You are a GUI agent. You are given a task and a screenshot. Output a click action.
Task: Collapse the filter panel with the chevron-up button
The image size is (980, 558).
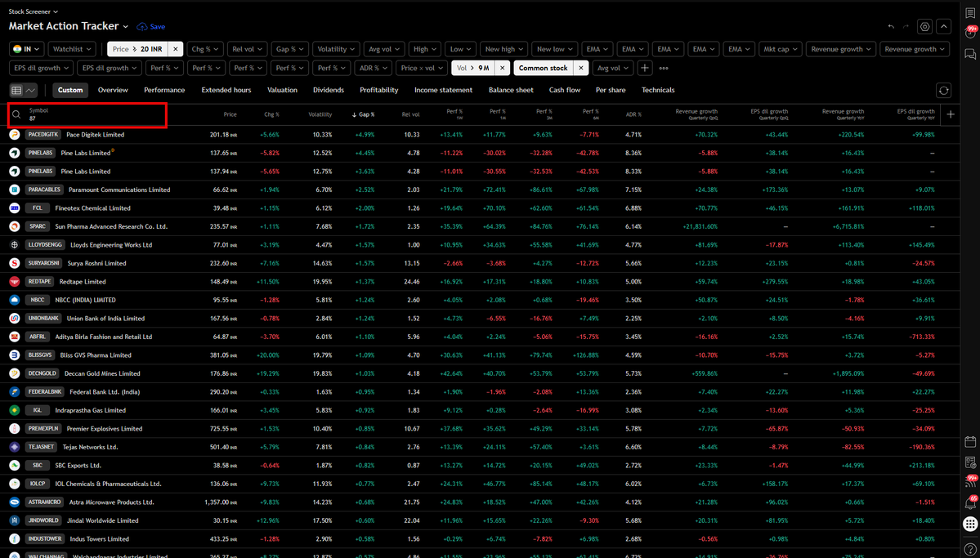[x=944, y=27]
